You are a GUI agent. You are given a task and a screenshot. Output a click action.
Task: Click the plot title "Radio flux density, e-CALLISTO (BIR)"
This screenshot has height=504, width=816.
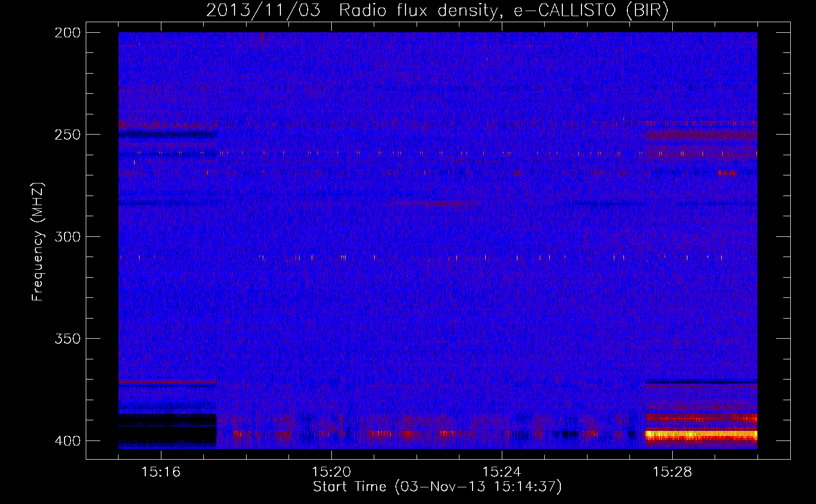click(503, 11)
